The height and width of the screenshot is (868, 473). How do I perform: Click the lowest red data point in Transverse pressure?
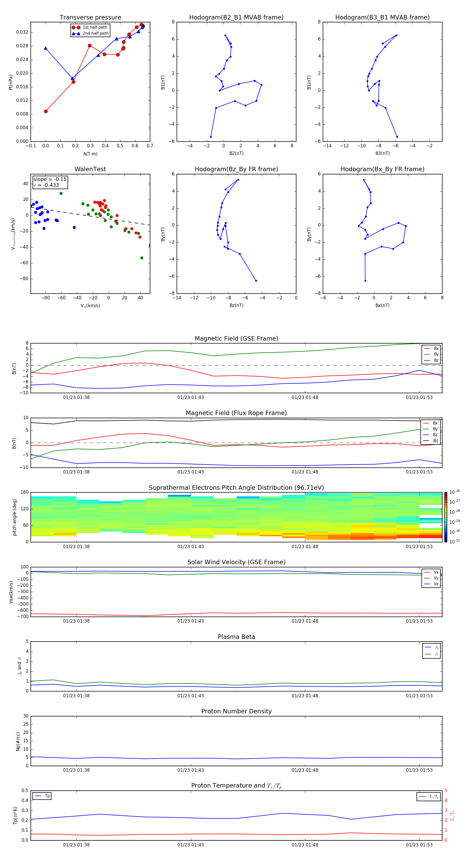click(46, 112)
